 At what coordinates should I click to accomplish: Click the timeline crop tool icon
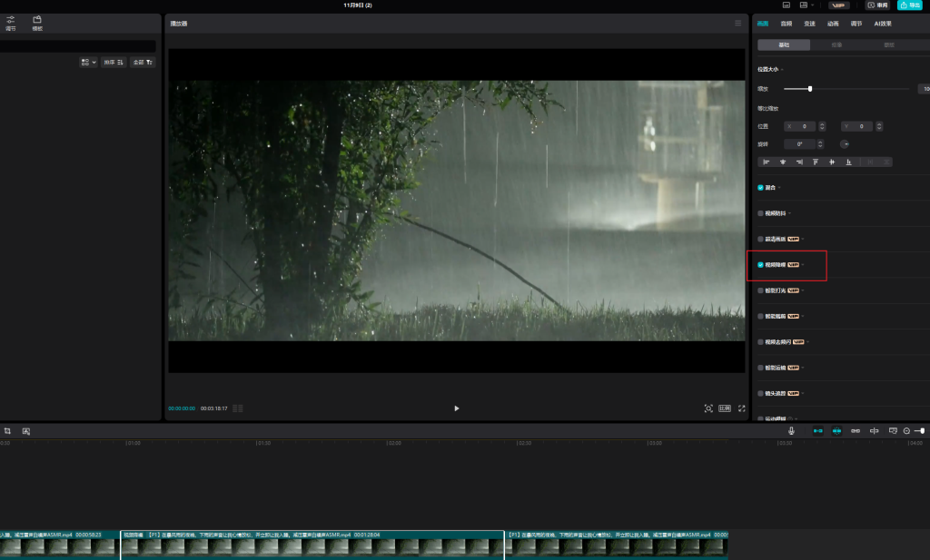(x=7, y=431)
